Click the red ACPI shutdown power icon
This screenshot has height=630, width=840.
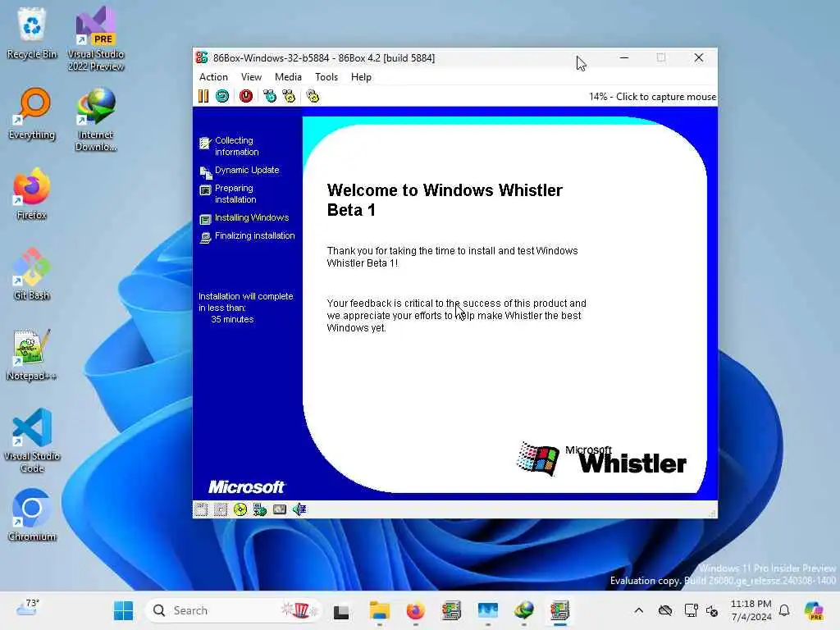point(246,97)
